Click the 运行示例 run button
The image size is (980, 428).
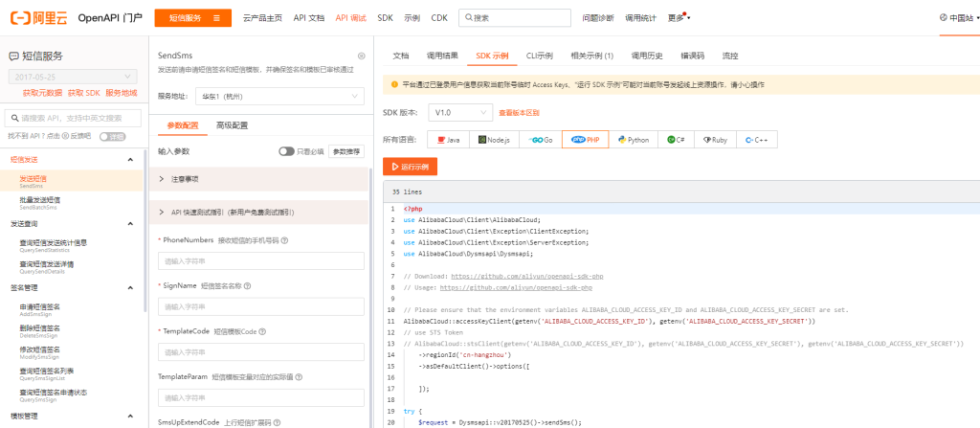pos(410,167)
